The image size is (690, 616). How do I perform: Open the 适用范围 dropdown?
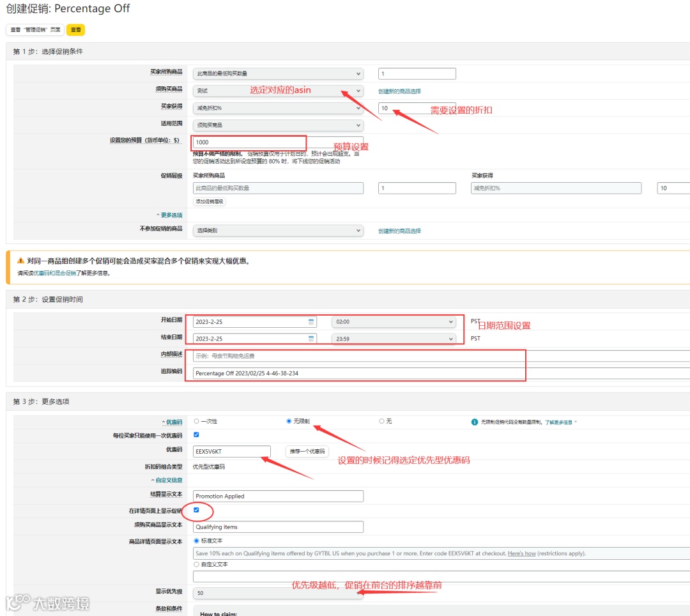[278, 125]
